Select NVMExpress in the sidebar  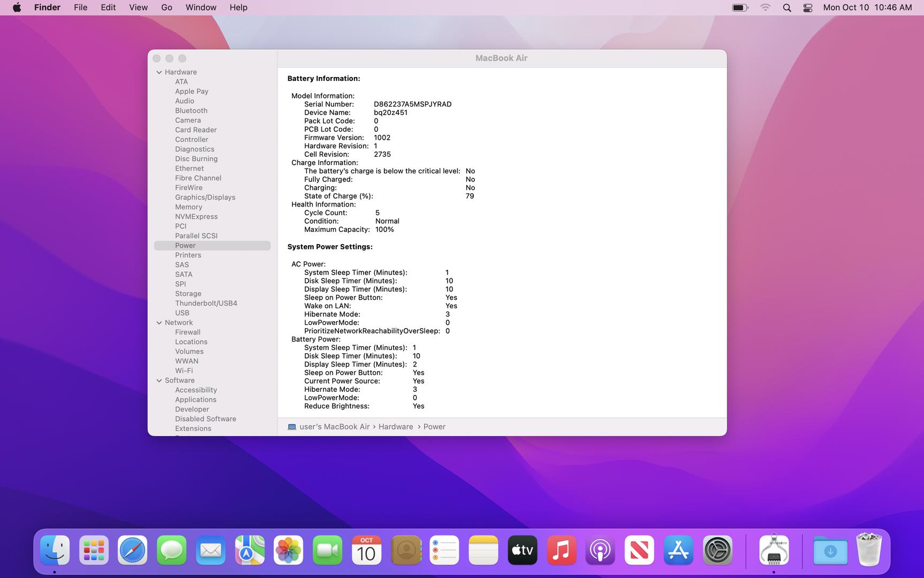(x=196, y=217)
